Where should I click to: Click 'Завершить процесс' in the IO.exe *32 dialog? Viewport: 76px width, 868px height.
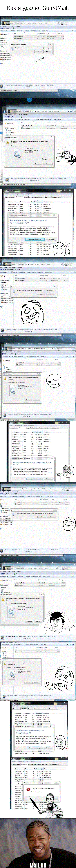[x=35, y=479]
